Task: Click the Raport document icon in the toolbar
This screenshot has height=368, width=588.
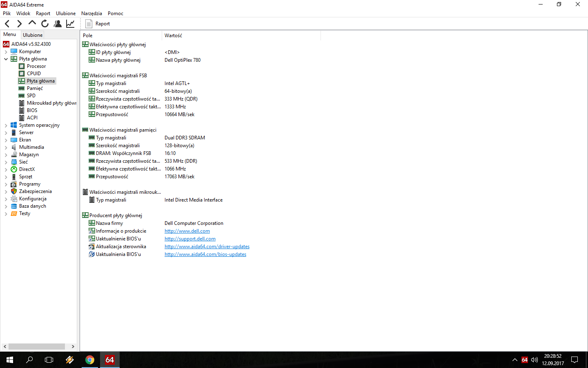Action: 89,24
